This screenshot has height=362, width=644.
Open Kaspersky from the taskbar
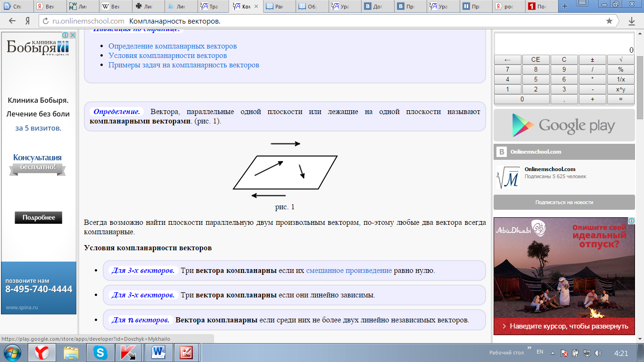129,353
